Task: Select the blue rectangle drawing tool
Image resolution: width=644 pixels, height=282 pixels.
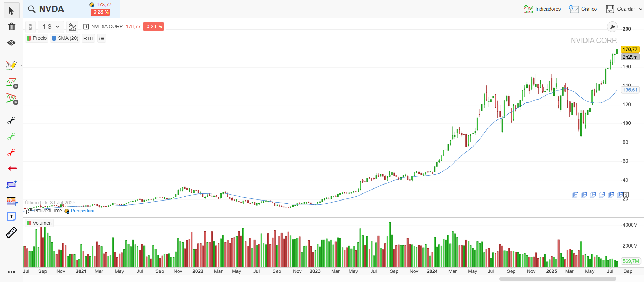Action: 11,185
